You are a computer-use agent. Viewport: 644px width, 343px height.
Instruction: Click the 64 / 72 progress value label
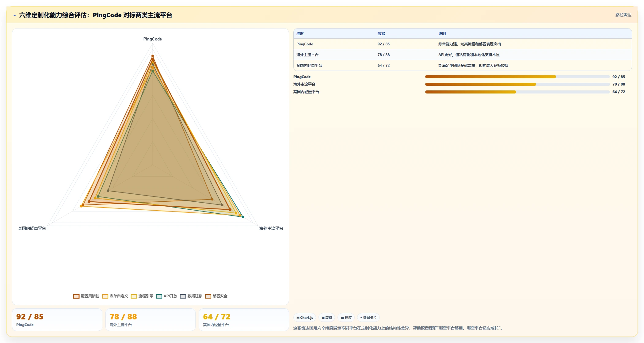[619, 92]
